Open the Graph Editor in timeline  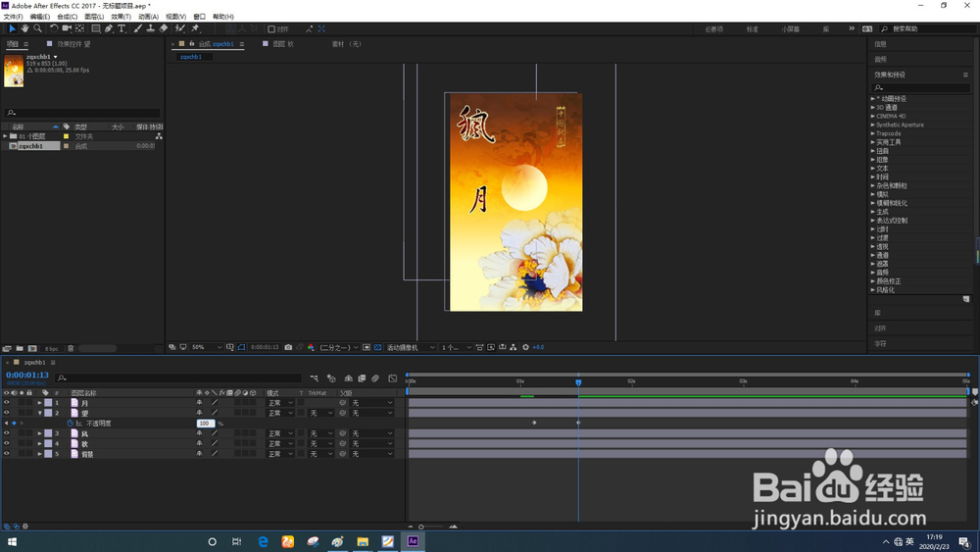pos(393,378)
